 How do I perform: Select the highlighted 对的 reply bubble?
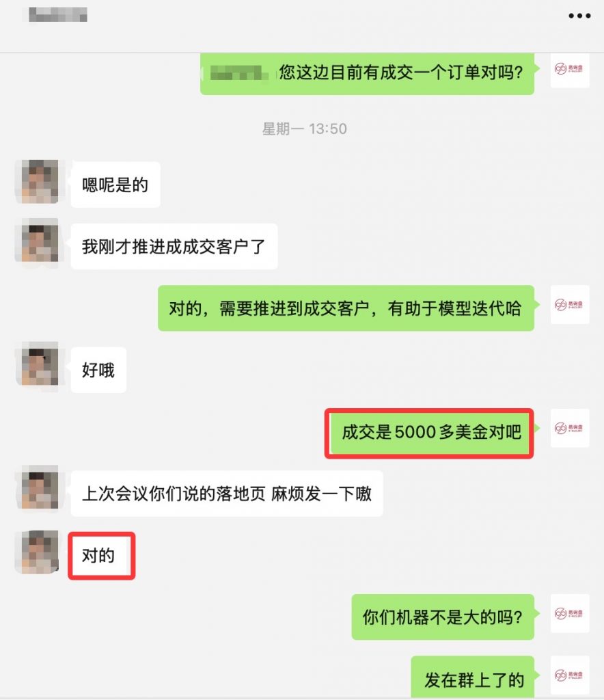coord(101,555)
